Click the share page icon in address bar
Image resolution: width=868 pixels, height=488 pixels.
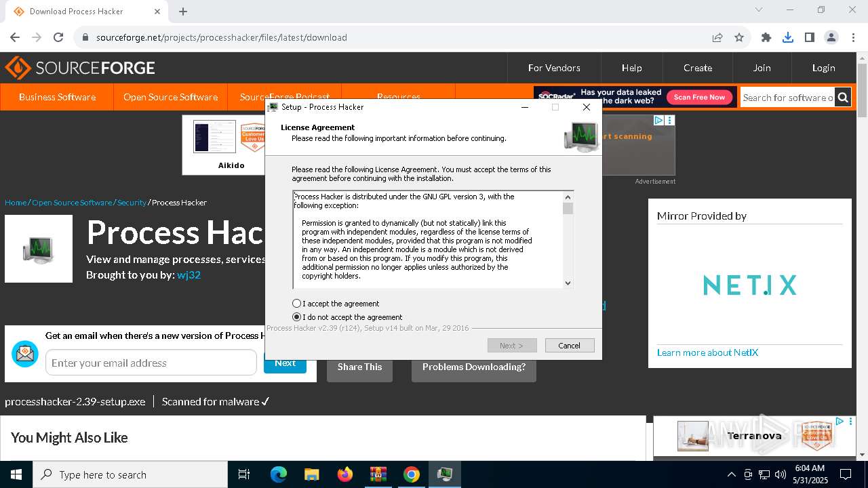point(717,37)
